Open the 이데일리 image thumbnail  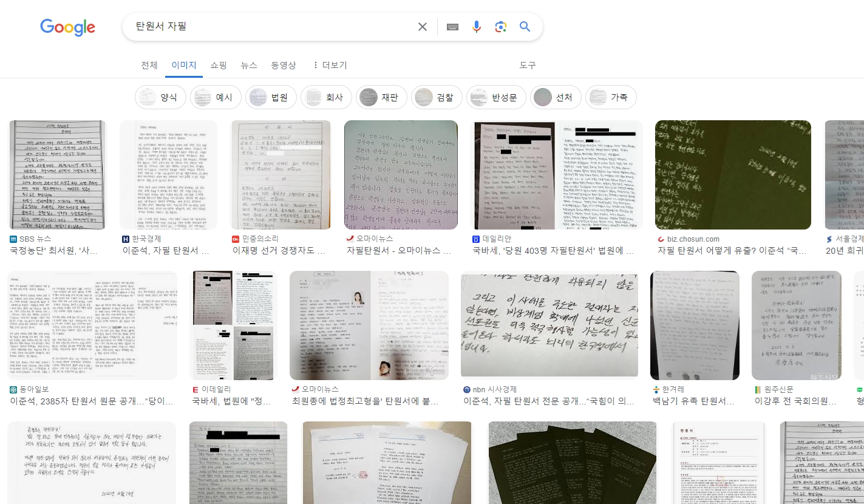click(x=233, y=325)
